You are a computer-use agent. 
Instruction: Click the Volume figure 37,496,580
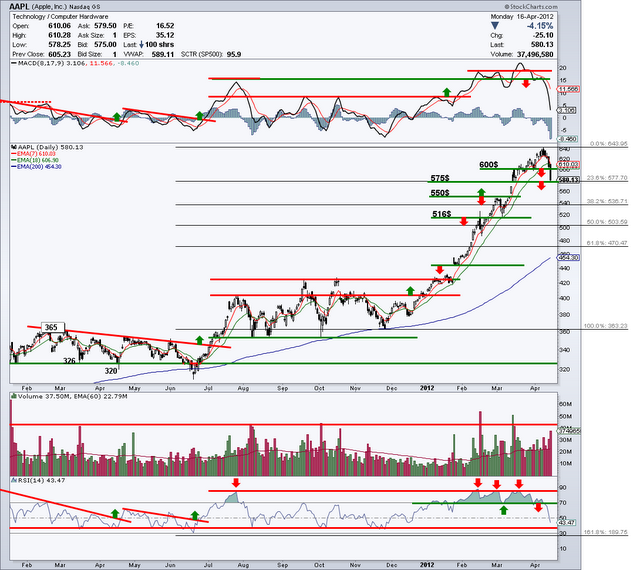coord(535,54)
